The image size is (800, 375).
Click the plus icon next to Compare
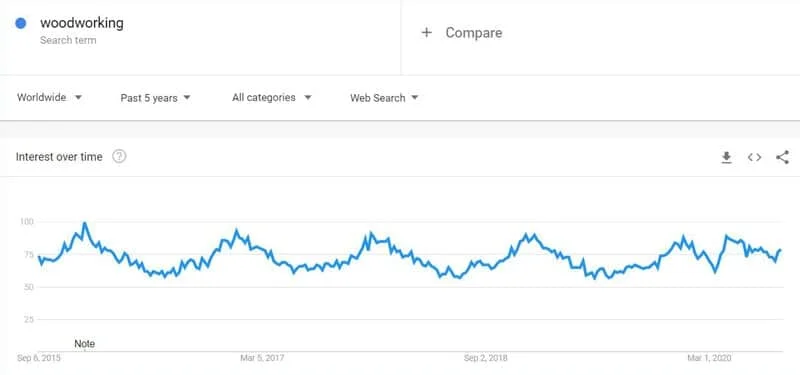[427, 33]
